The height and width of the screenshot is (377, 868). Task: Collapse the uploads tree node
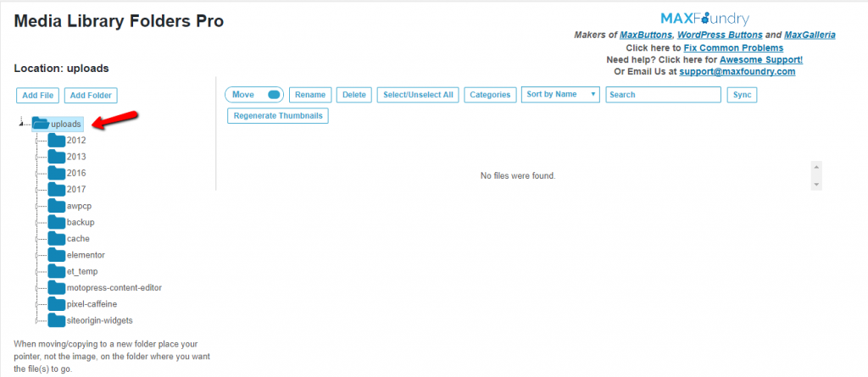click(21, 125)
